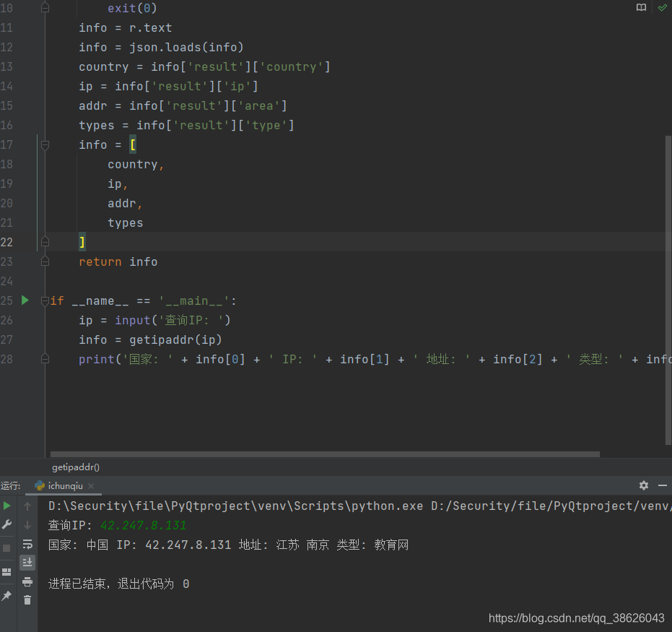Click yellow closing bracket on line 22
This screenshot has height=632, width=672.
pyautogui.click(x=82, y=242)
